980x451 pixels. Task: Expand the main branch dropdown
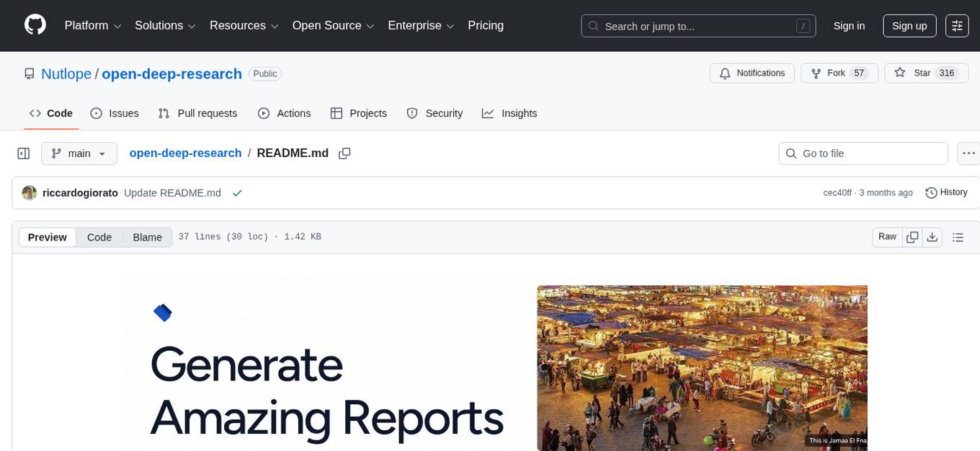79,153
